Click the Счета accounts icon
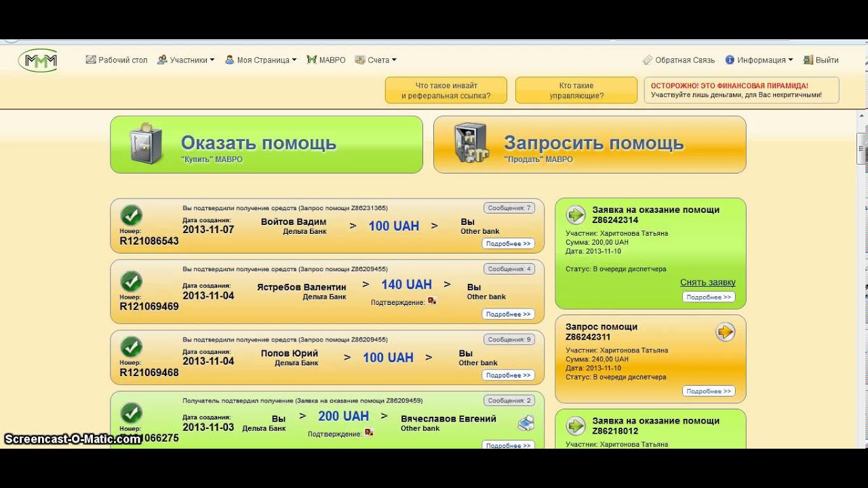This screenshot has width=868, height=488. [360, 60]
